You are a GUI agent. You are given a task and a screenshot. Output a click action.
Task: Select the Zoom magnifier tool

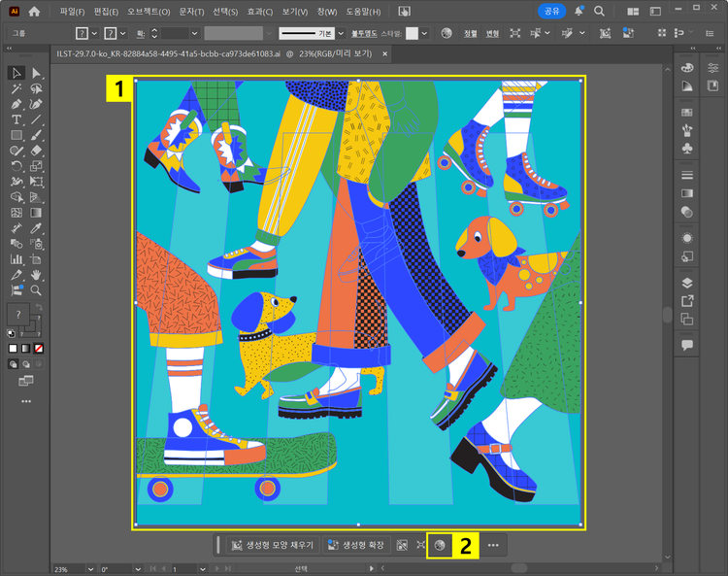[x=36, y=290]
